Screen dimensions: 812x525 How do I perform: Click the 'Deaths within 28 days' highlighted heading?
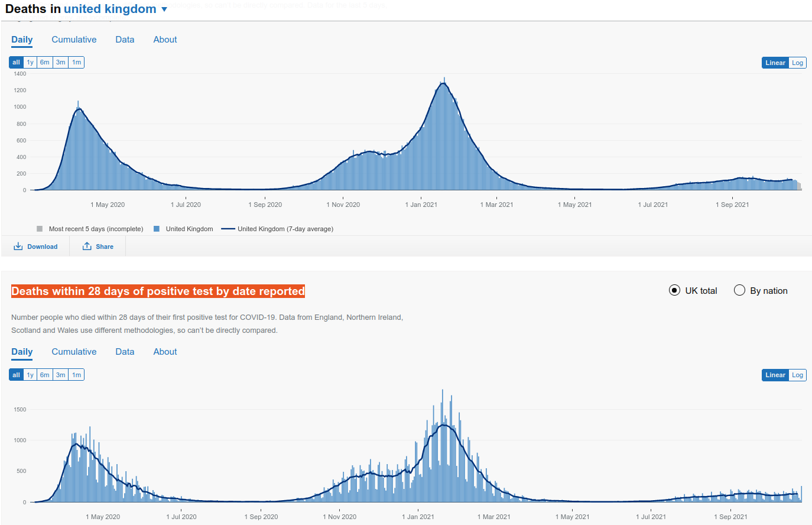[x=158, y=291]
